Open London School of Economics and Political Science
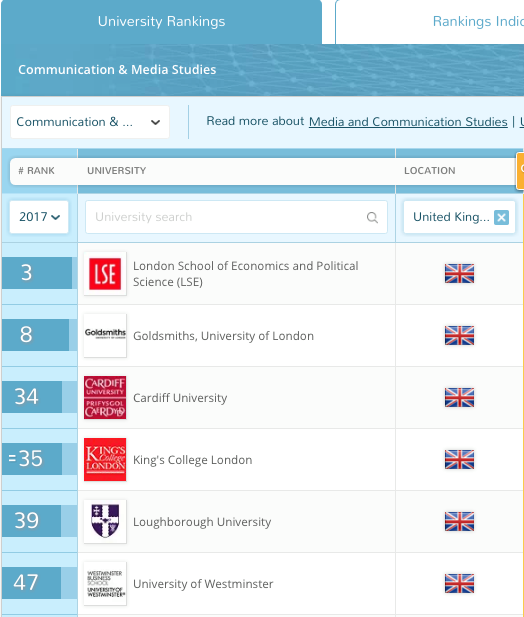 tap(245, 274)
